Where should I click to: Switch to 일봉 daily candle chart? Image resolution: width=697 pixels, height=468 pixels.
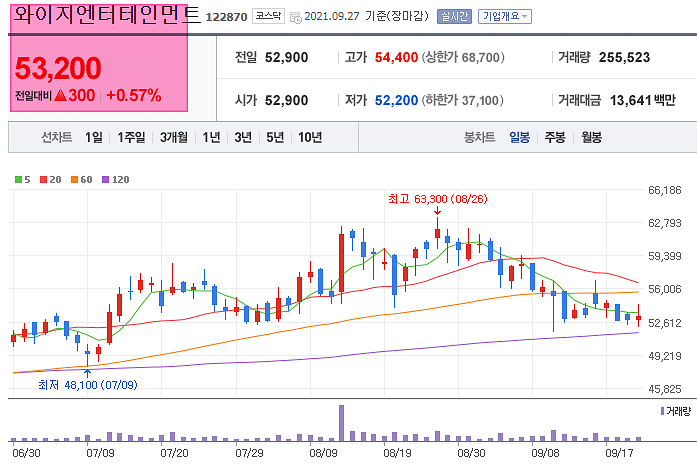click(x=519, y=137)
